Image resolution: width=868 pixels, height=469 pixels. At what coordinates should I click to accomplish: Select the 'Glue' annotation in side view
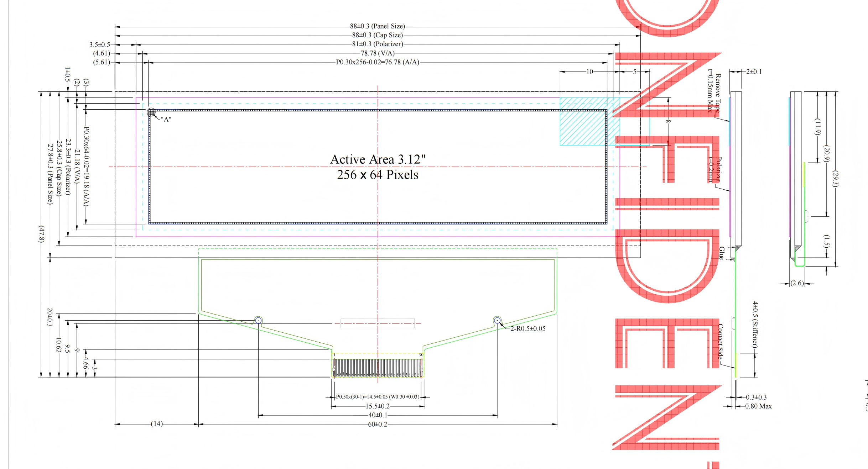coord(722,253)
